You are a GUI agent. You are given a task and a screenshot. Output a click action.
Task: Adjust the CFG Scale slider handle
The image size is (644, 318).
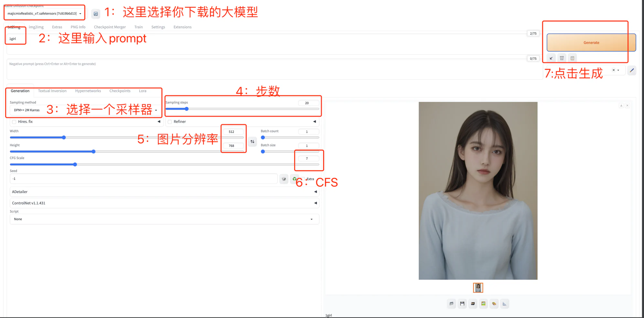75,165
